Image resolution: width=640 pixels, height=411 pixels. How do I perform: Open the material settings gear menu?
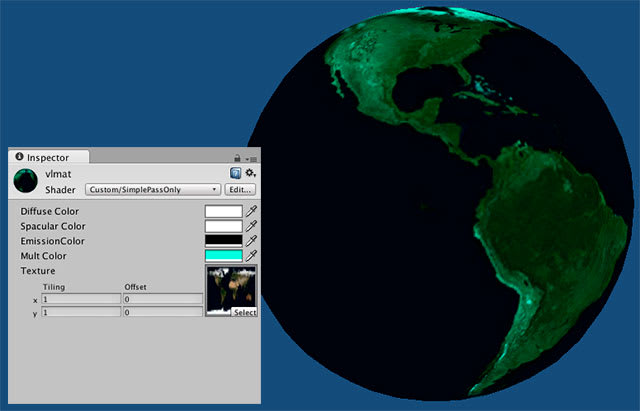pos(250,173)
